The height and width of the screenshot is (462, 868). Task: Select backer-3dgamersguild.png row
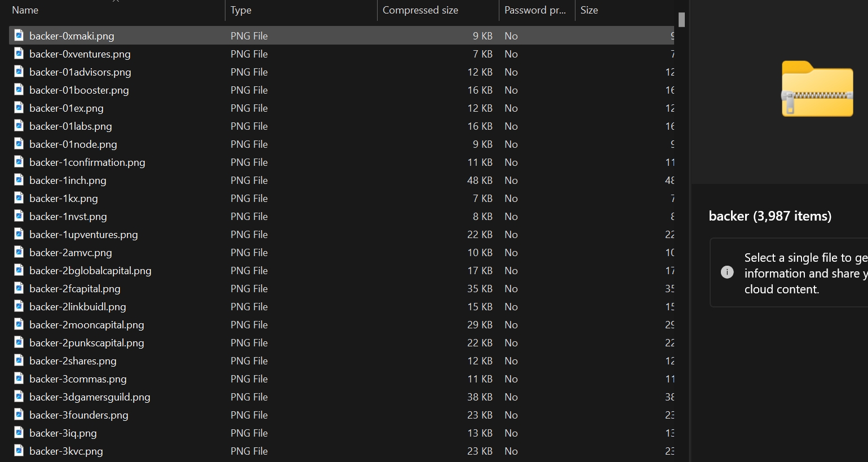(x=342, y=397)
